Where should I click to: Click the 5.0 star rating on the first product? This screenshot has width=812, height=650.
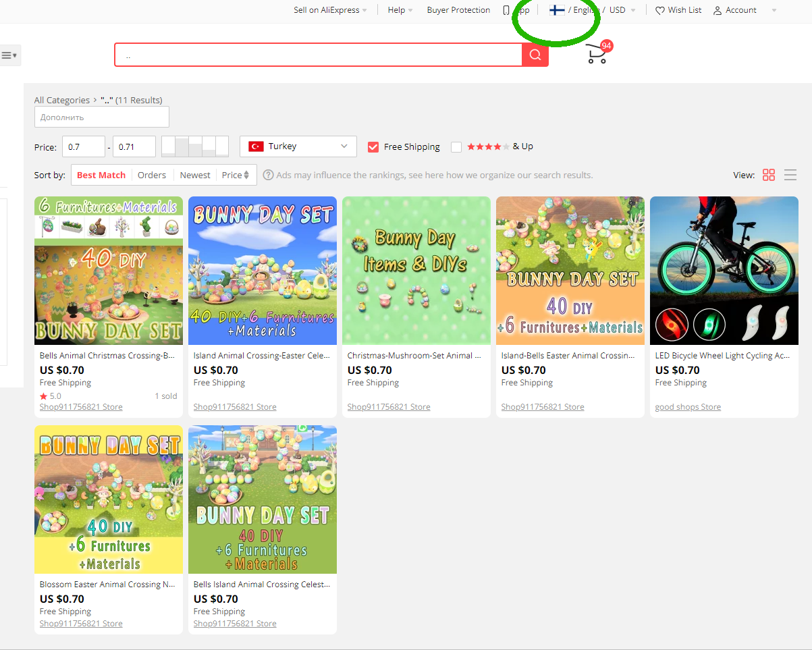(51, 396)
